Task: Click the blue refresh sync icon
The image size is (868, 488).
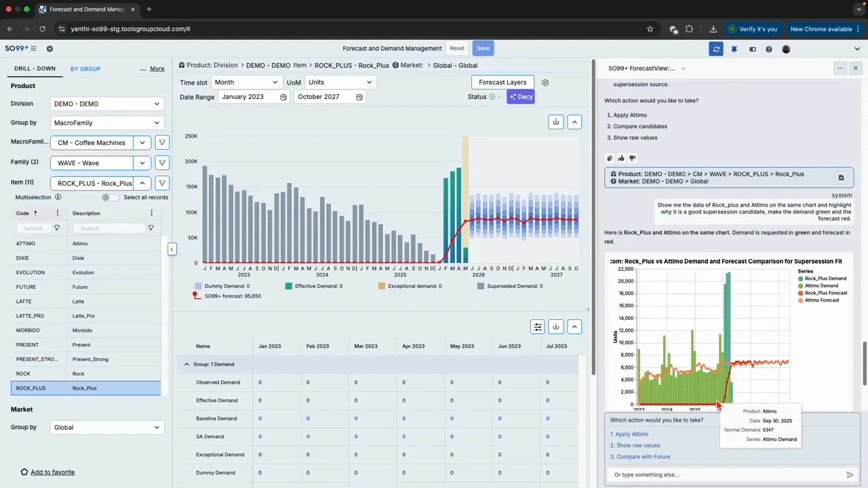Action: click(716, 49)
